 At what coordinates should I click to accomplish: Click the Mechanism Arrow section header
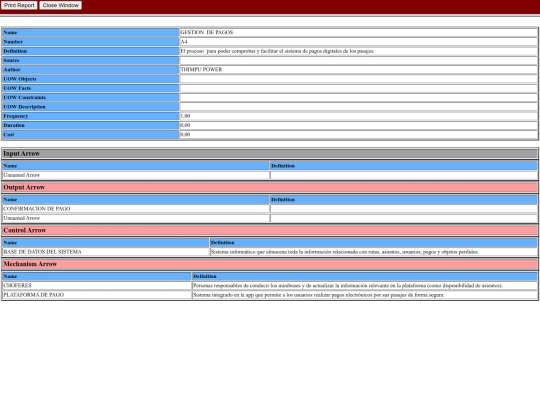[270, 264]
